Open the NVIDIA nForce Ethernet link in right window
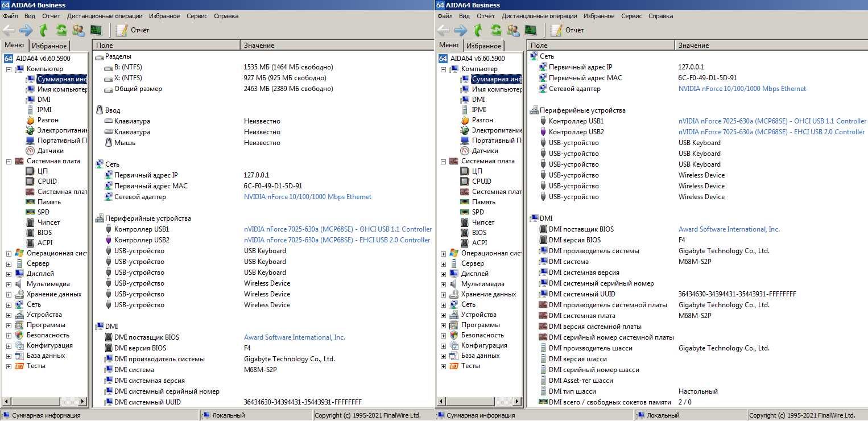 [742, 89]
